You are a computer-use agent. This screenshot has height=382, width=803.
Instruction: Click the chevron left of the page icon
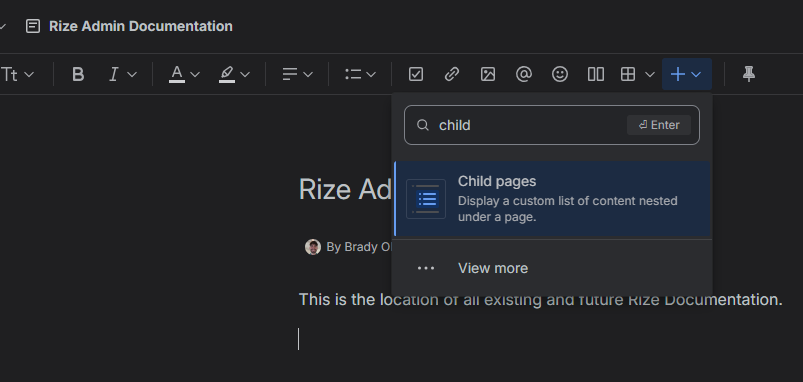(3, 26)
